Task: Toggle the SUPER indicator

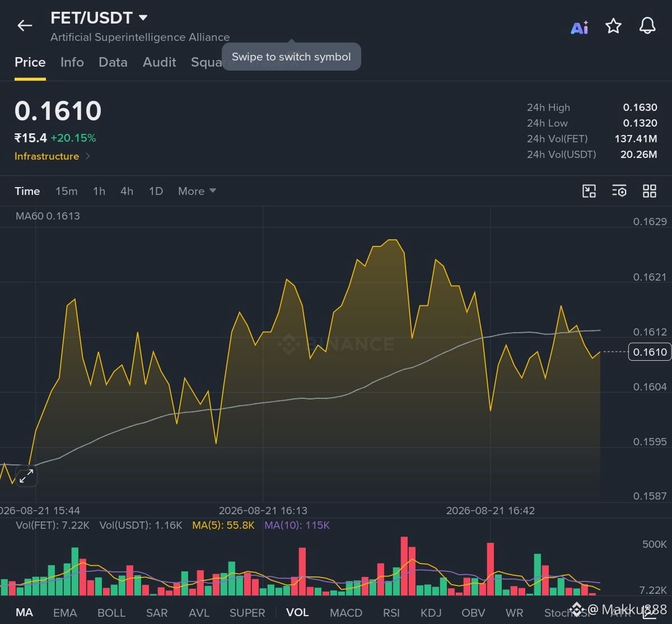Action: click(x=248, y=612)
